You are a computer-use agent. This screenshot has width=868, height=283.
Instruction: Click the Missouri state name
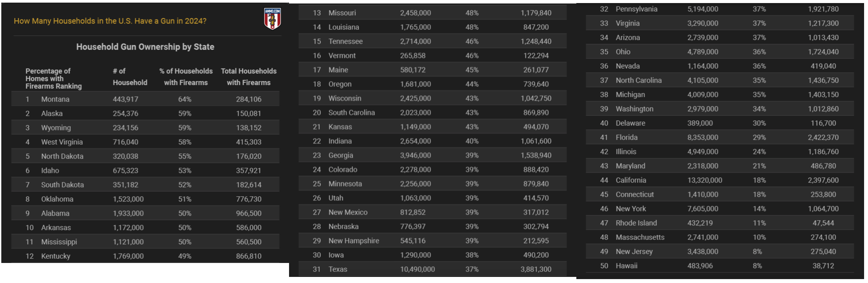coord(342,13)
